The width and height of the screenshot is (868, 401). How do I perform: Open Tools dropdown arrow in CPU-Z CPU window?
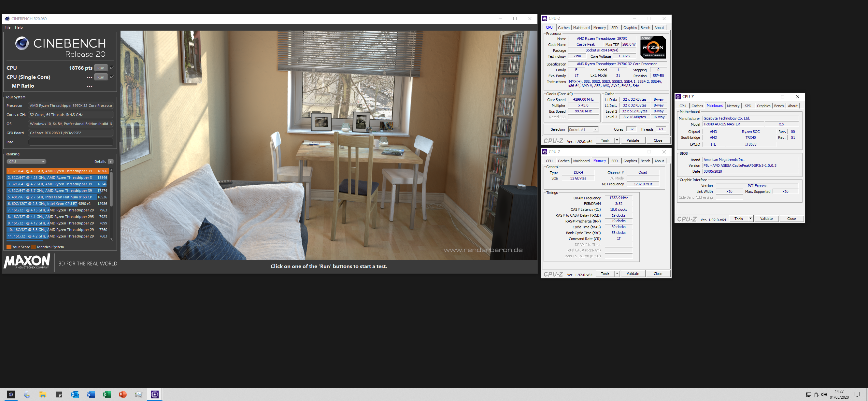(617, 140)
